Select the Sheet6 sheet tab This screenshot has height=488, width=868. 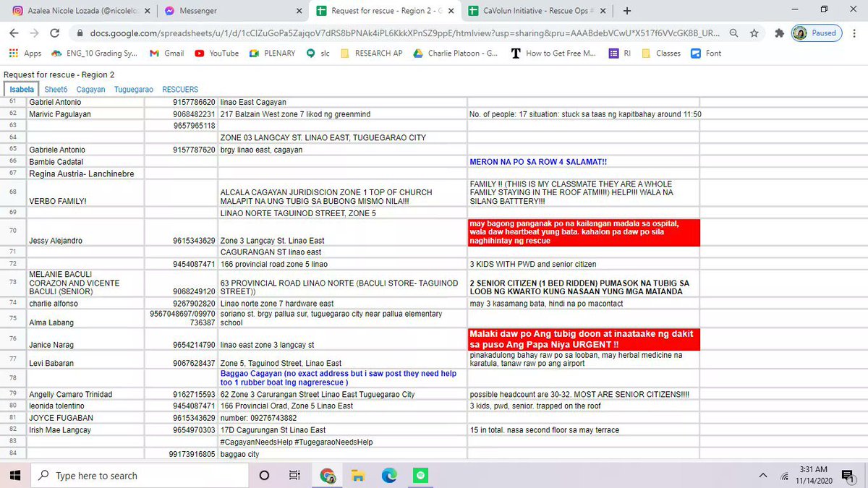pyautogui.click(x=56, y=90)
